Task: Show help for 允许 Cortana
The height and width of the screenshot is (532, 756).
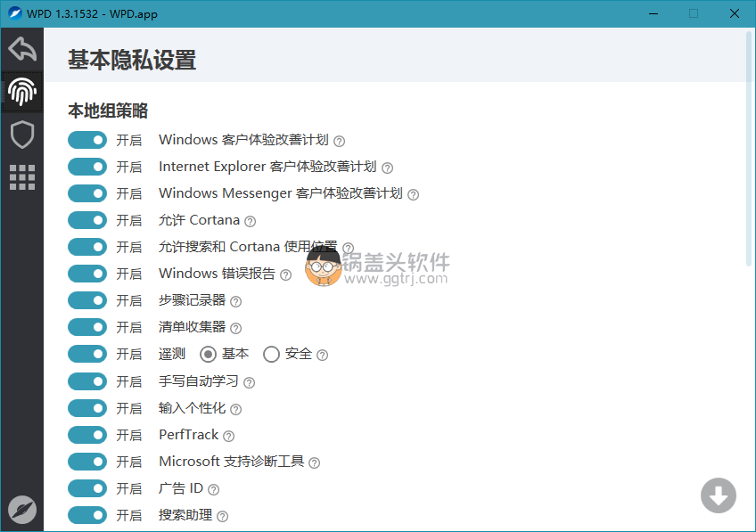Action: coord(250,221)
